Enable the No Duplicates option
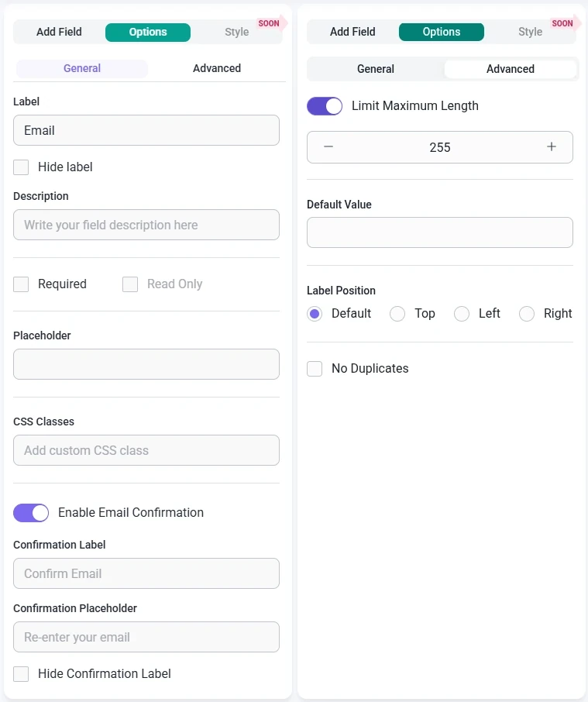The width and height of the screenshot is (588, 702). tap(315, 369)
